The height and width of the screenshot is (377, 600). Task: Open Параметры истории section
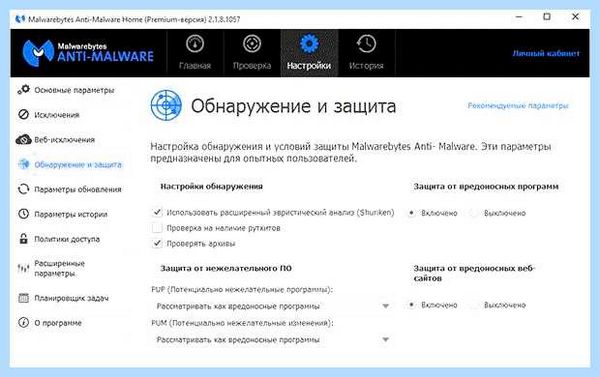pyautogui.click(x=71, y=214)
